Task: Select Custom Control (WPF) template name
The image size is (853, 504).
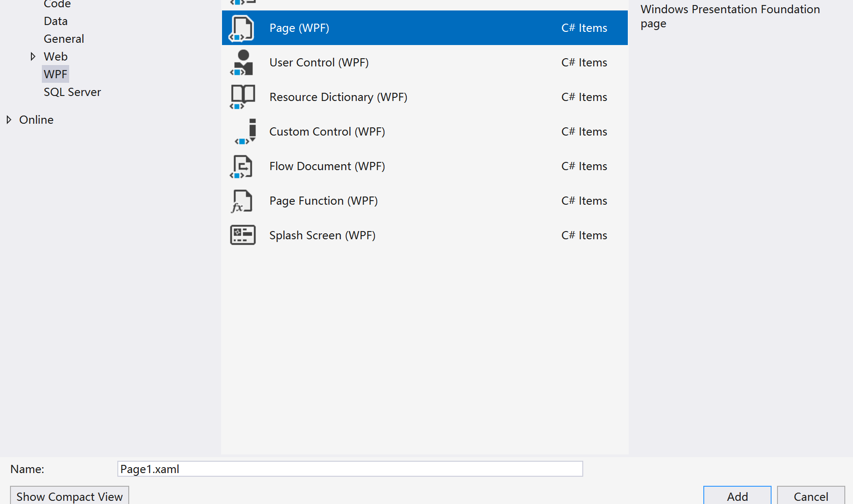Action: coord(327,131)
